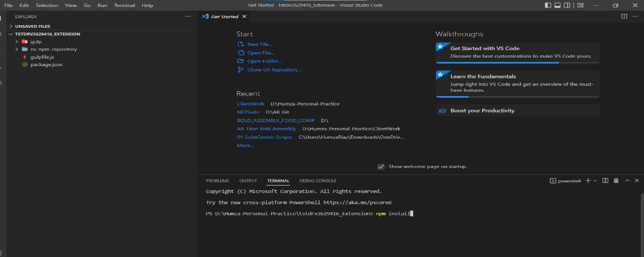644x257 pixels.
Task: Split the terminal pane
Action: (x=605, y=181)
